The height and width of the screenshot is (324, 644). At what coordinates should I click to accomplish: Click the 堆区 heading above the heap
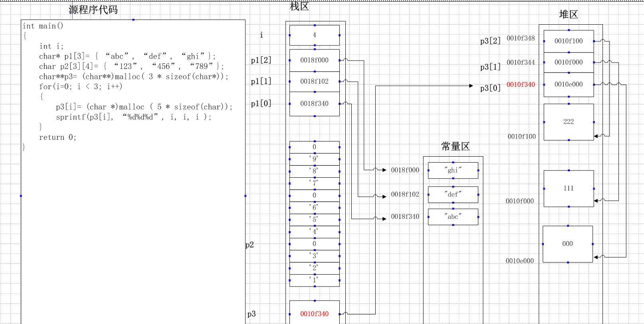[x=569, y=15]
